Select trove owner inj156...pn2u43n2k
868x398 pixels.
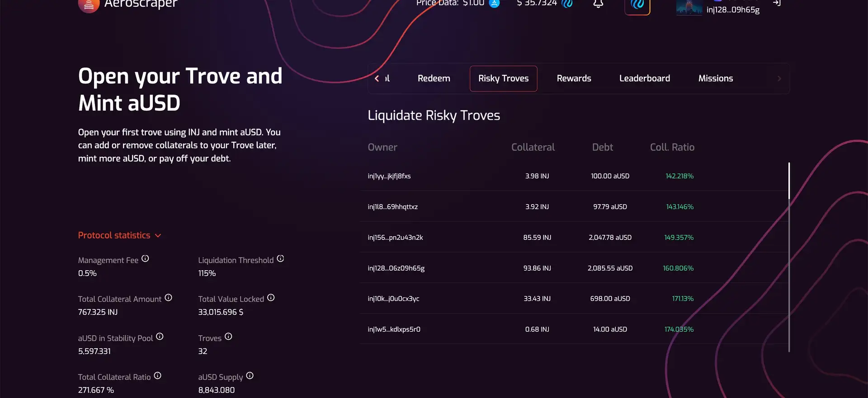395,238
